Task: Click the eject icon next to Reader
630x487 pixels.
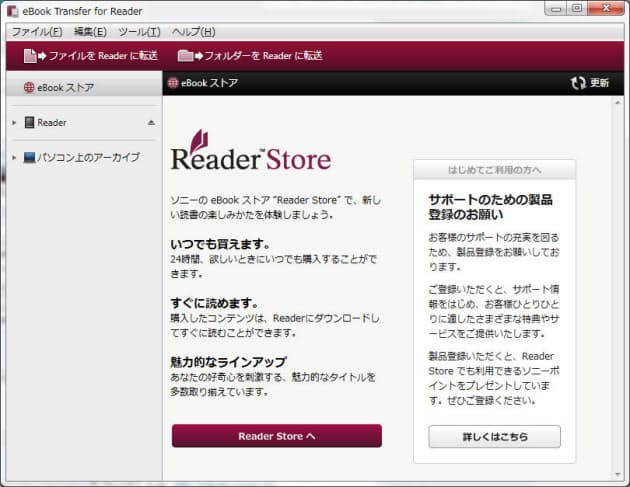Action: [x=151, y=123]
